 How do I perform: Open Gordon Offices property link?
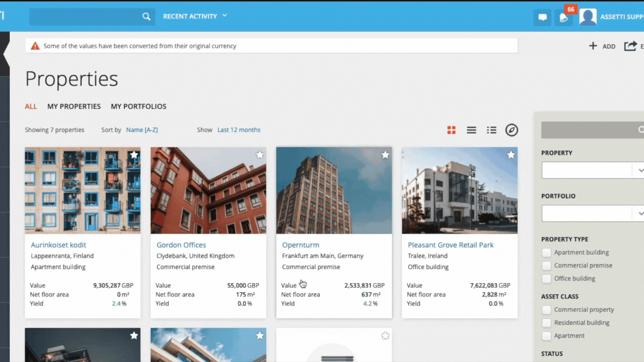tap(181, 245)
